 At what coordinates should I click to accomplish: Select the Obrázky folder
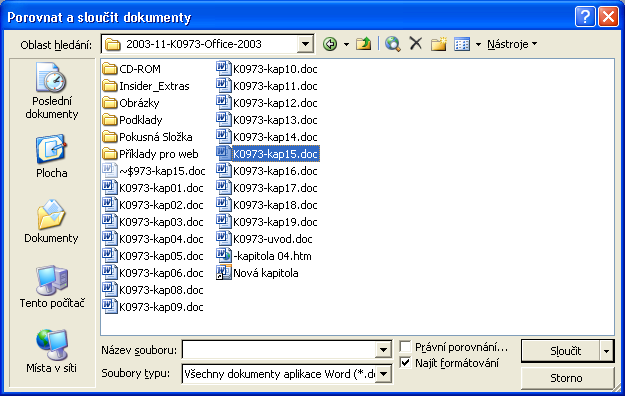tap(131, 103)
